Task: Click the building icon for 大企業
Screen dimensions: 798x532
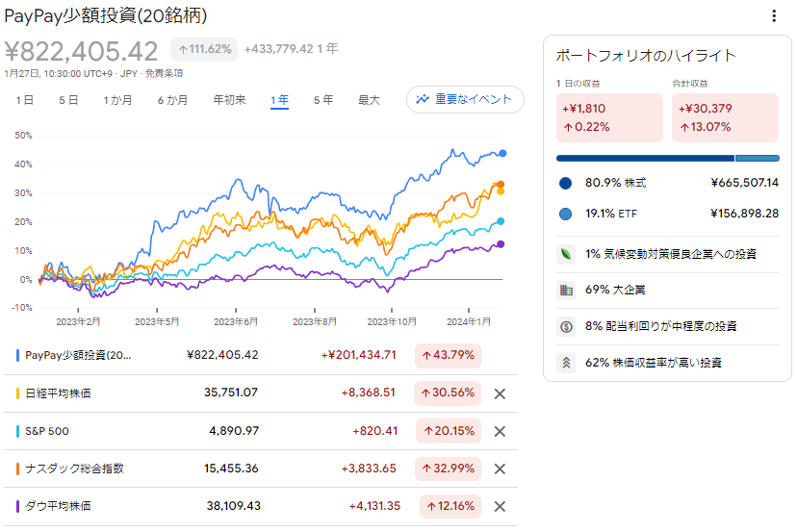Action: pos(566,290)
